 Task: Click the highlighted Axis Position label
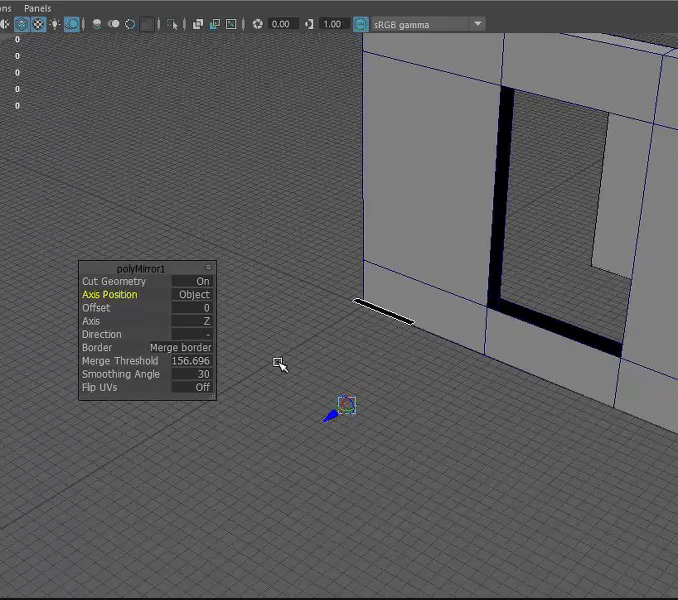point(110,295)
